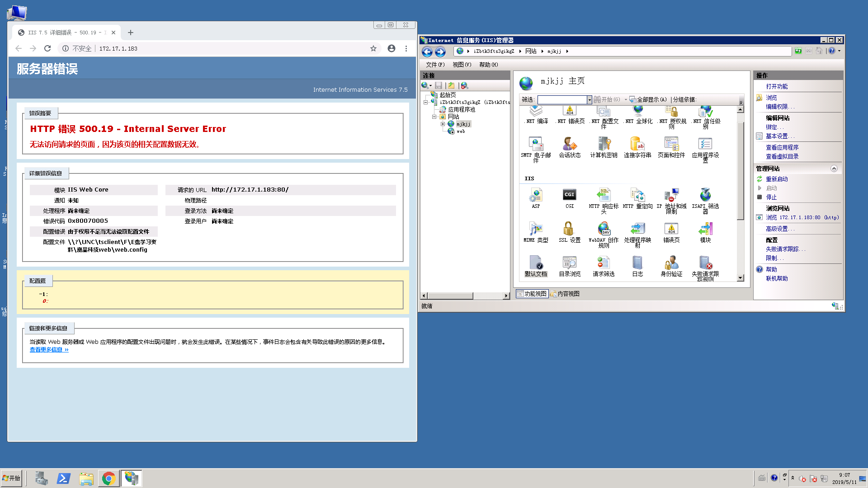Collapse the 网站 tree node
This screenshot has height=488, width=868.
coord(434,117)
